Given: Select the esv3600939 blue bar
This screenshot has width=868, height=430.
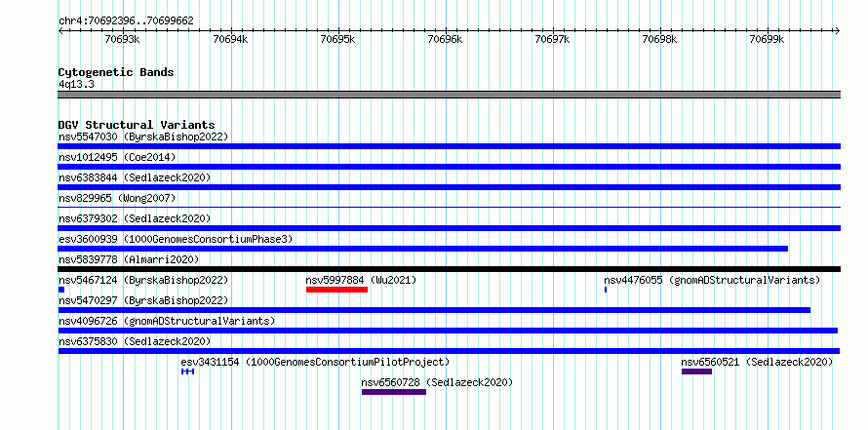Looking at the screenshot, I should click(423, 249).
